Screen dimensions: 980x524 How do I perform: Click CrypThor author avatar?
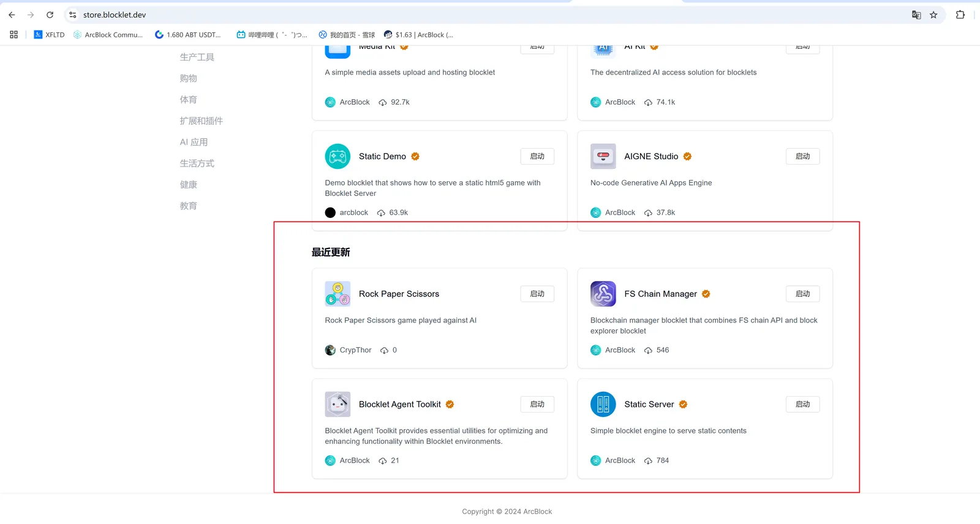pos(330,350)
